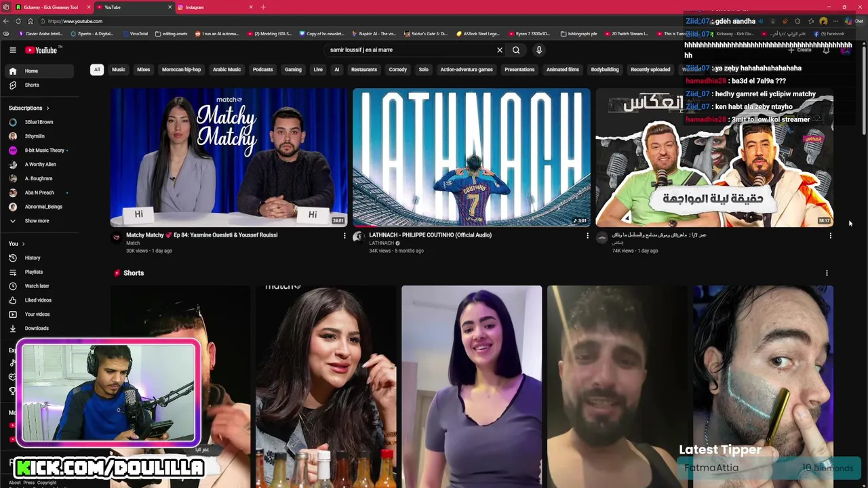Select the Recently uploaded chip
This screenshot has width=868, height=488.
tap(650, 69)
